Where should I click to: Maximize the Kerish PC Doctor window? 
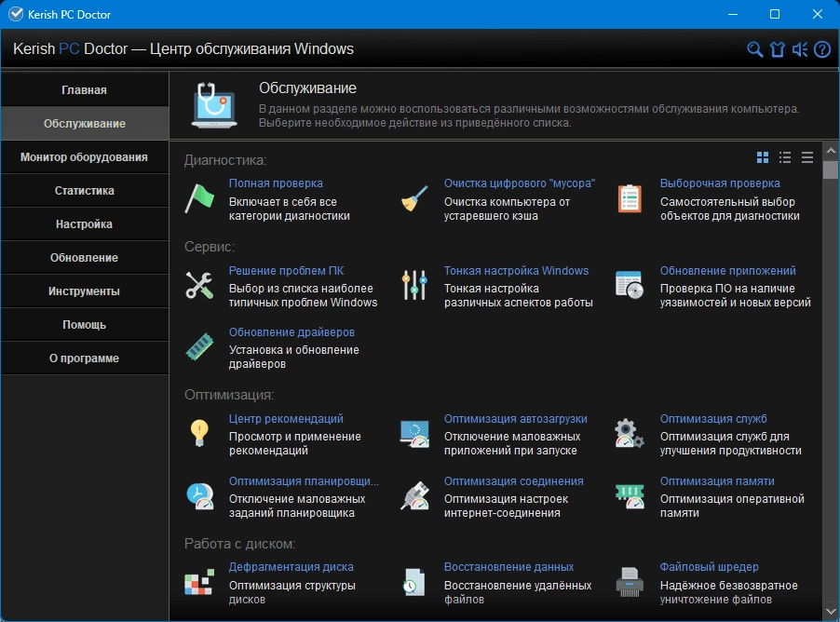[x=775, y=15]
